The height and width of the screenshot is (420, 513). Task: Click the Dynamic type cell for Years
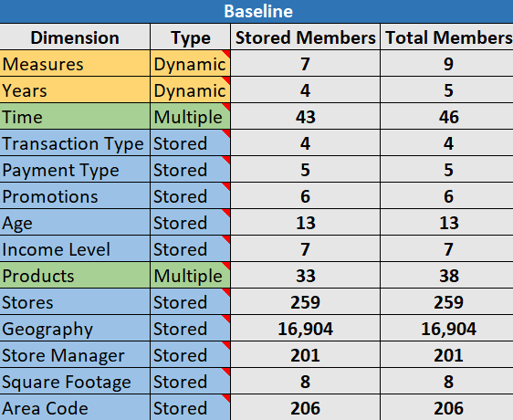(191, 90)
